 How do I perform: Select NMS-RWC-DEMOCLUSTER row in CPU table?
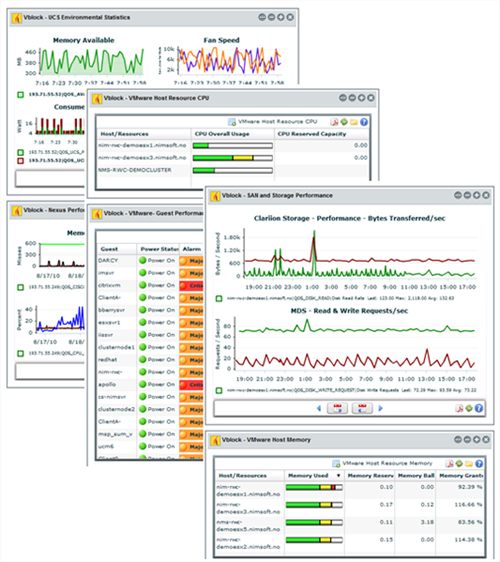[233, 170]
